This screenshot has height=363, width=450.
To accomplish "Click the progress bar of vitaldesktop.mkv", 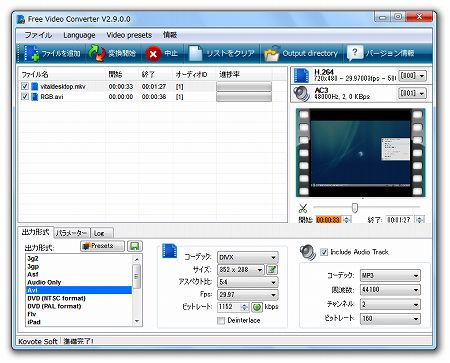I will coord(244,87).
